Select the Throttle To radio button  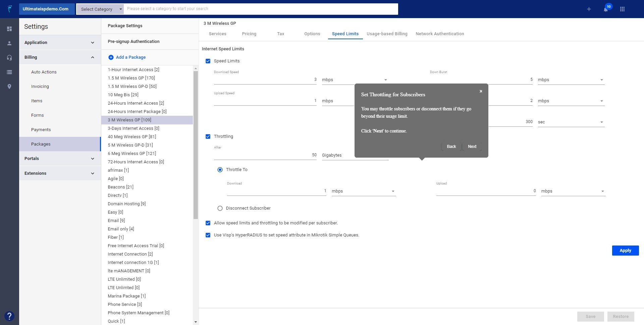click(220, 170)
